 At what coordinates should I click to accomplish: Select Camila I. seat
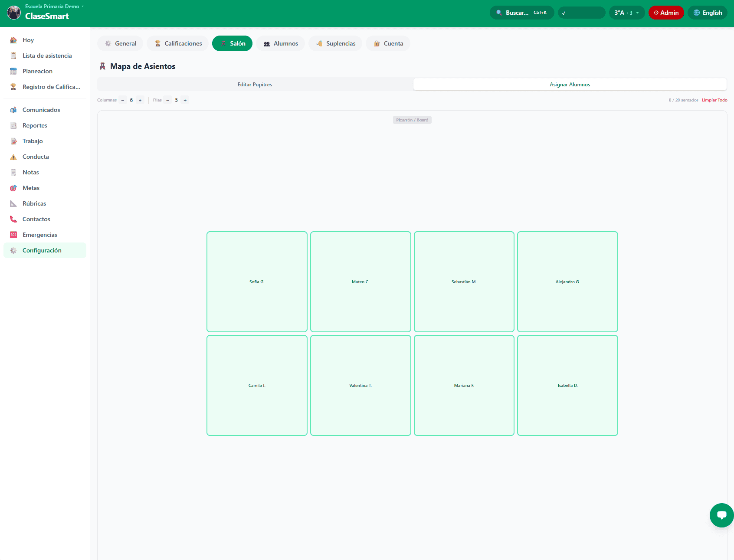(x=257, y=386)
